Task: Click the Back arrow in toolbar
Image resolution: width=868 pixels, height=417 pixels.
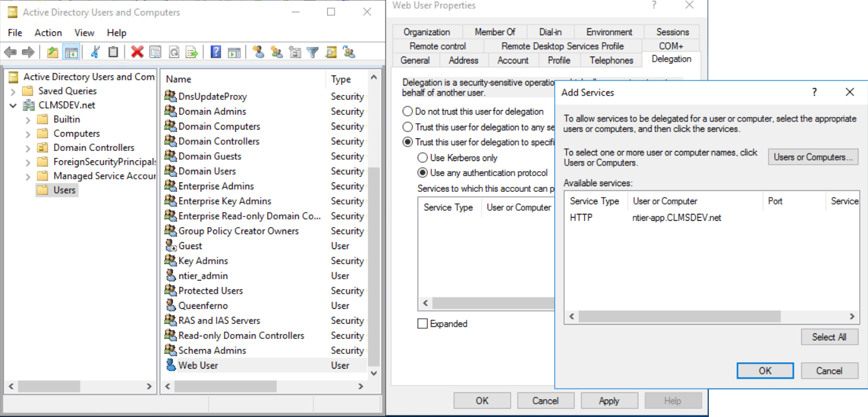Action: coord(10,52)
